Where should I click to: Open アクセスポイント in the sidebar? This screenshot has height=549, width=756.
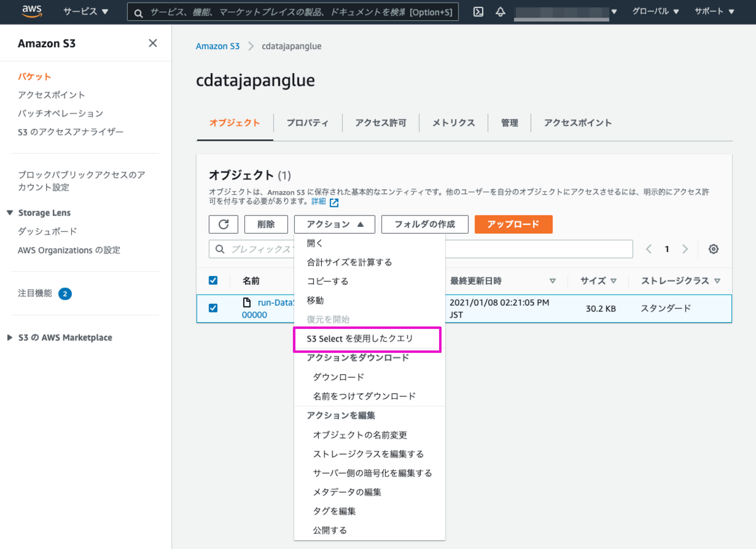click(x=52, y=95)
